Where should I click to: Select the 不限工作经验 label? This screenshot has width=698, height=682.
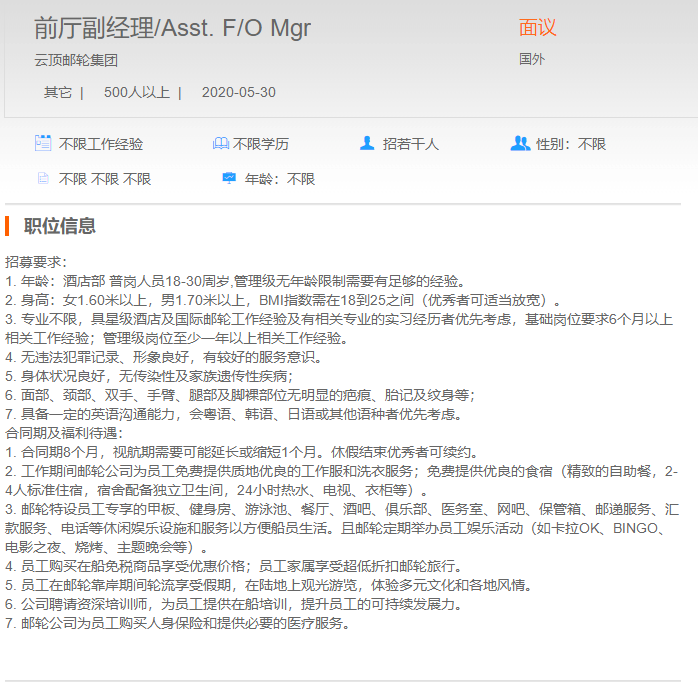(100, 144)
